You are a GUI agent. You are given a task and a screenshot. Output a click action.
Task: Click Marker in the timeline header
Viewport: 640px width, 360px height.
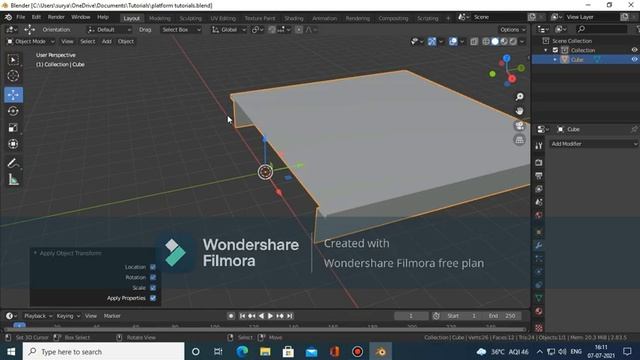pyautogui.click(x=112, y=316)
